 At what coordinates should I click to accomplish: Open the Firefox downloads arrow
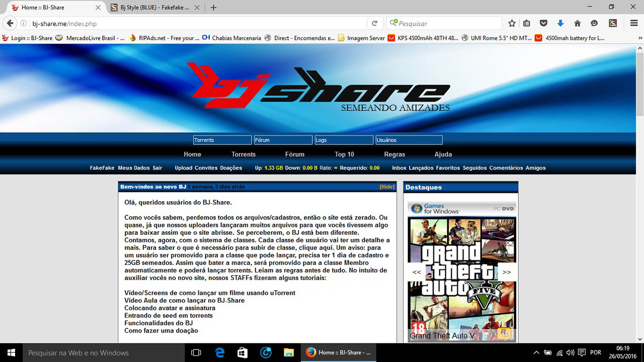(x=560, y=24)
